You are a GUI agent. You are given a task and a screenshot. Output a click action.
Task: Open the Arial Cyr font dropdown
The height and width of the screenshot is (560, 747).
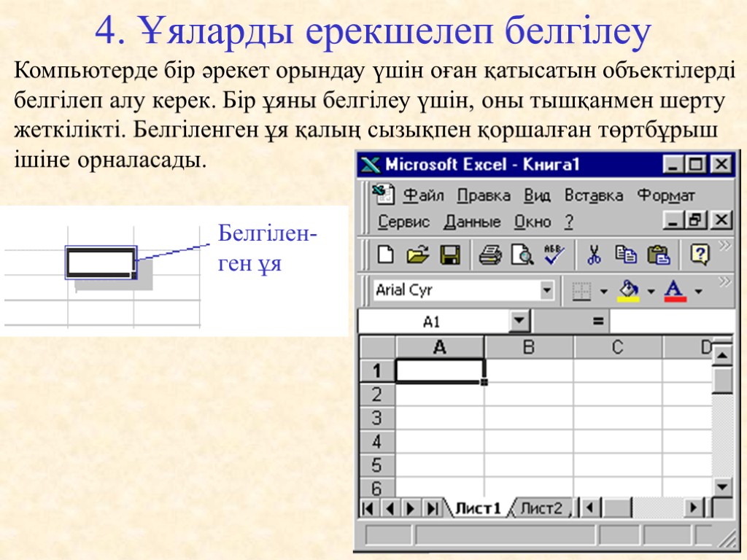pos(547,290)
